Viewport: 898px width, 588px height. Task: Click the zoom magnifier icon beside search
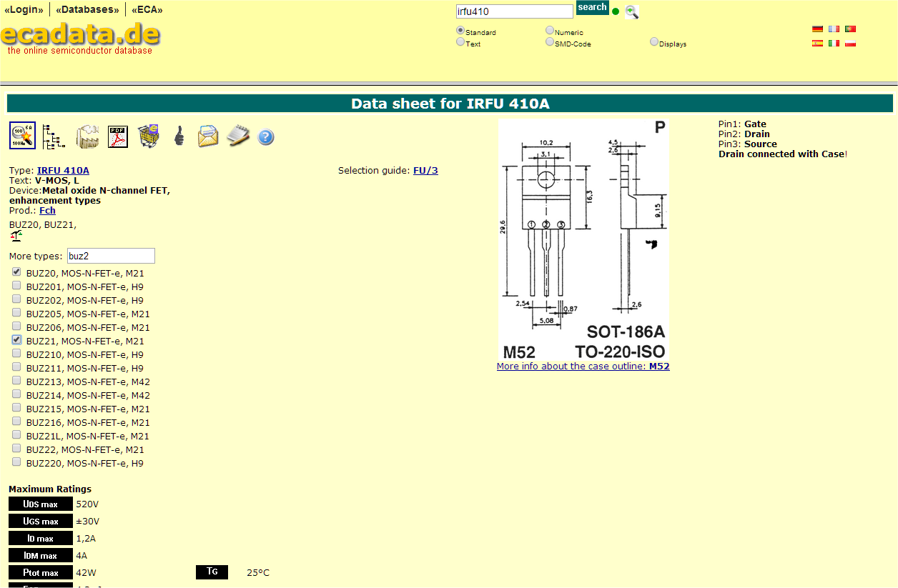631,11
